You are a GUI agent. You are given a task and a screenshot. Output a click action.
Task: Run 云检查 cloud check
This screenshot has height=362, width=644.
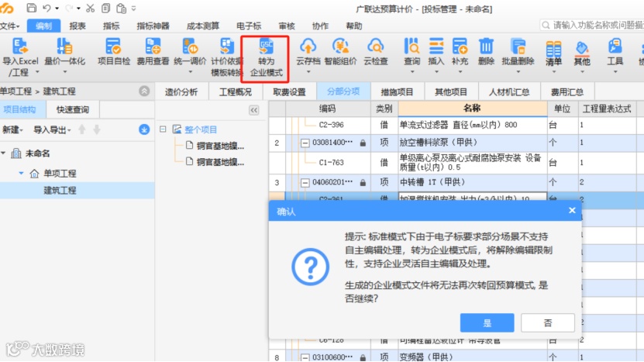375,52
